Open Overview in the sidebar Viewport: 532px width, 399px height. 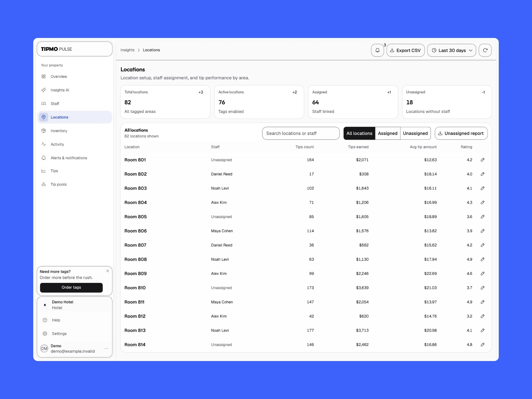75,76
